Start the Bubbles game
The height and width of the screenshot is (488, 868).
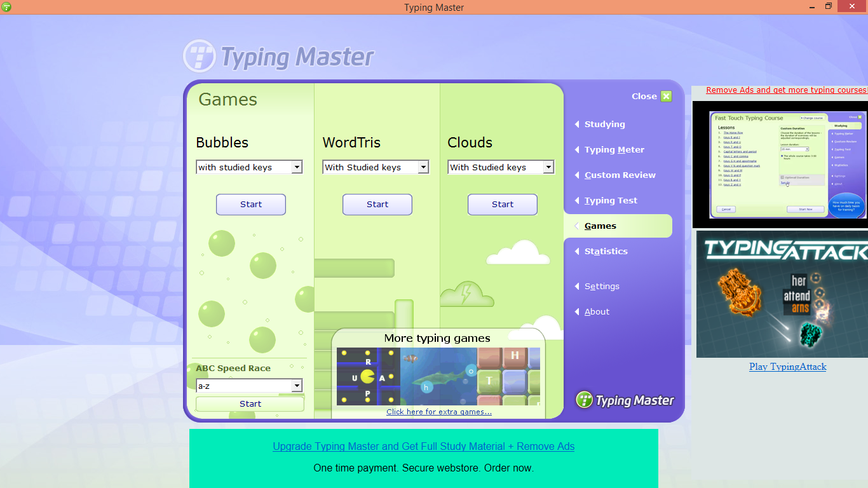coord(251,205)
